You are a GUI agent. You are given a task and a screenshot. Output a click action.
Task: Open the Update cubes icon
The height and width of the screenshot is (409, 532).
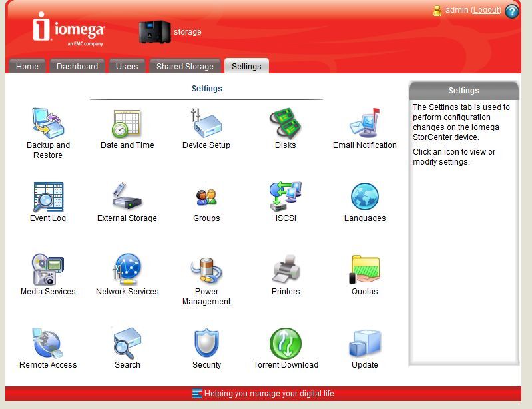[365, 343]
